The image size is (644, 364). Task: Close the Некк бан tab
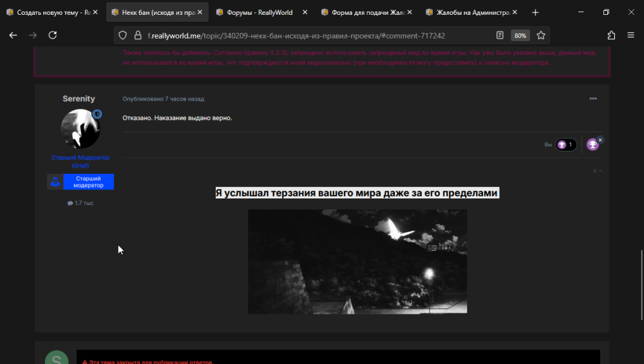tap(200, 12)
